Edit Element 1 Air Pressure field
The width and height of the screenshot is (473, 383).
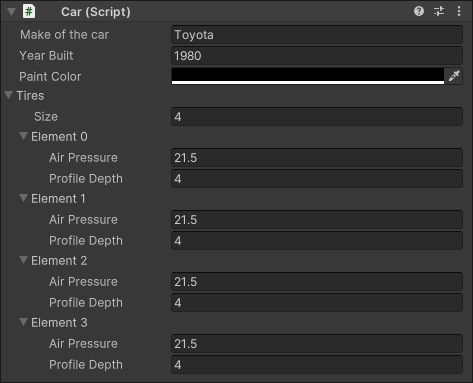click(x=317, y=220)
